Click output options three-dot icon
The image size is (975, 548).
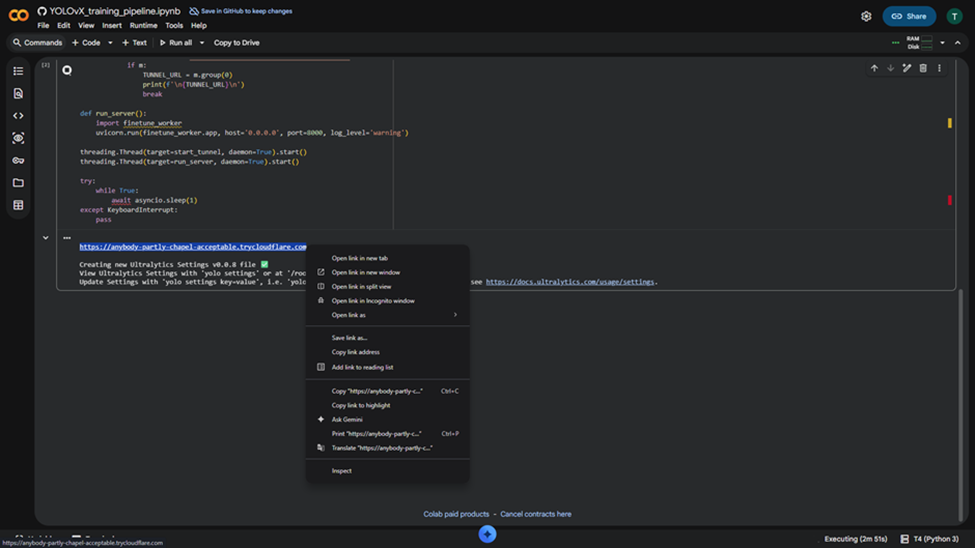pyautogui.click(x=67, y=238)
